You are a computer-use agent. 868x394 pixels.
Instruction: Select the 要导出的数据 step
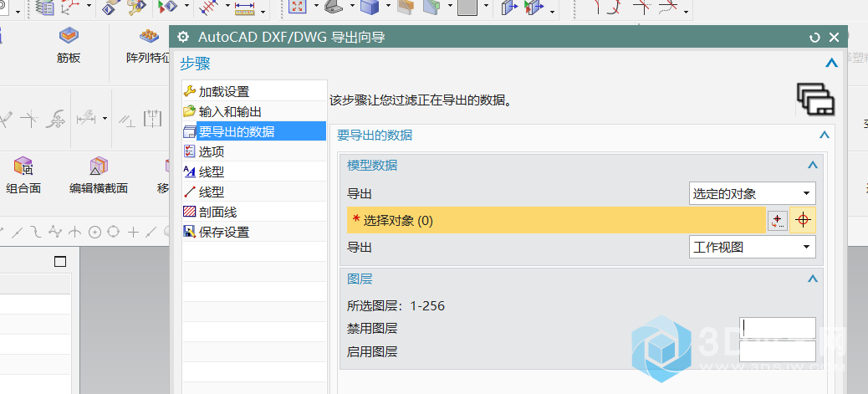click(x=254, y=131)
